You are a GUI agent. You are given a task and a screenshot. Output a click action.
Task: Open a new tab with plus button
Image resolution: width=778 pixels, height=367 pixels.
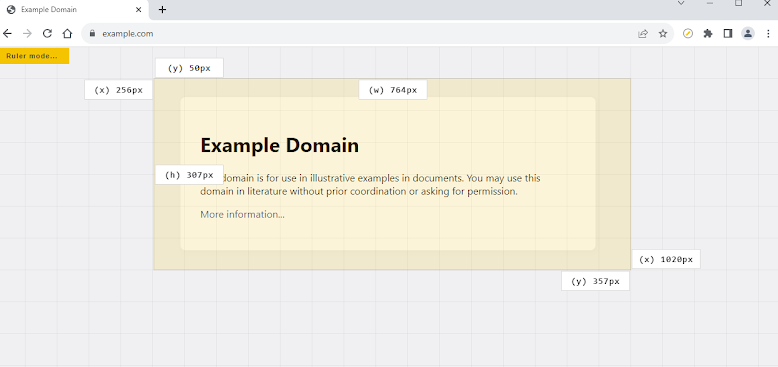tap(162, 9)
